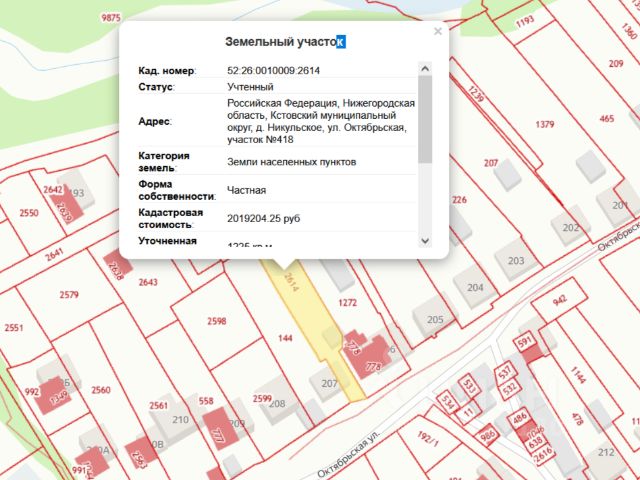The width and height of the screenshot is (640, 480).
Task: Select parcel 209 at top right
Action: coord(616,63)
